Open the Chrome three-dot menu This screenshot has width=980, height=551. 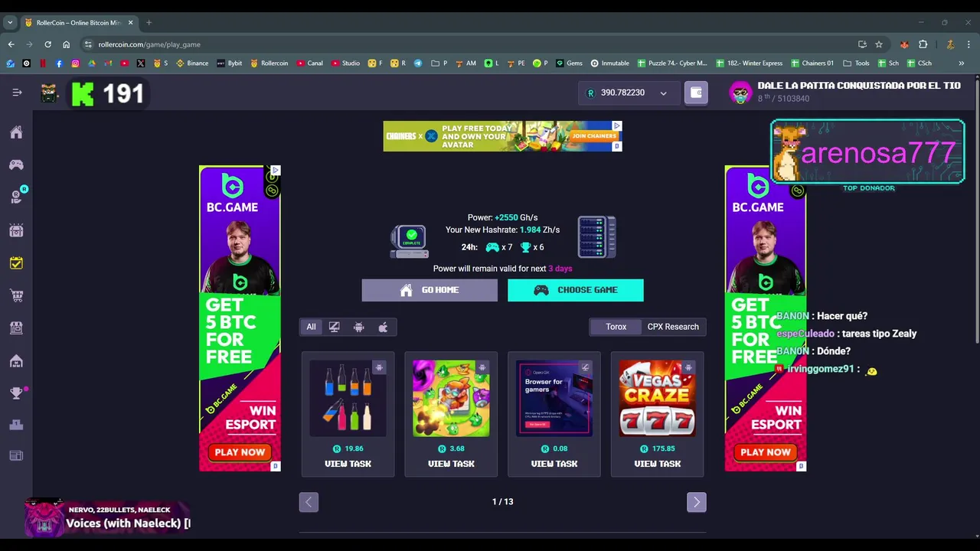(969, 44)
